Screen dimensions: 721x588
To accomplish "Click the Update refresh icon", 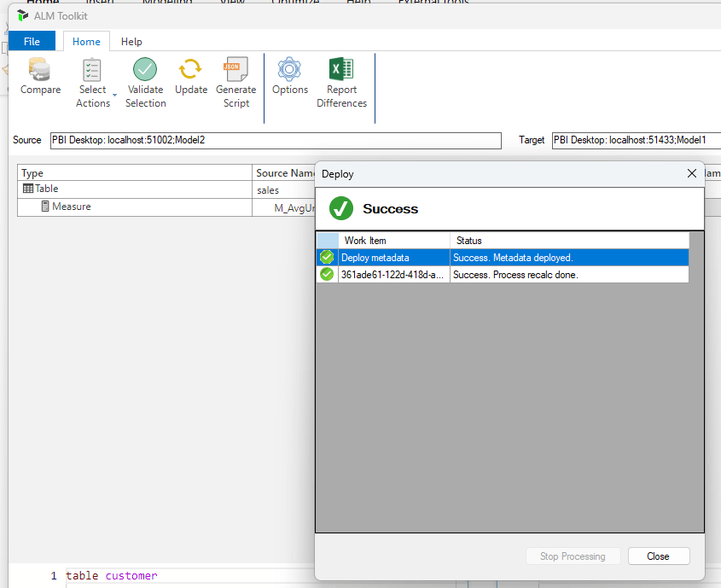I will 190,70.
